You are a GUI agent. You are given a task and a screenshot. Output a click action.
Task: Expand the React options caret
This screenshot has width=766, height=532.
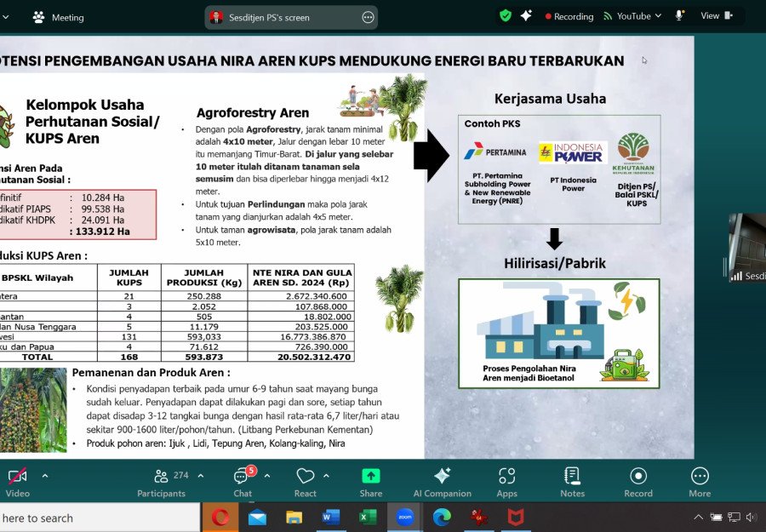[x=326, y=475]
